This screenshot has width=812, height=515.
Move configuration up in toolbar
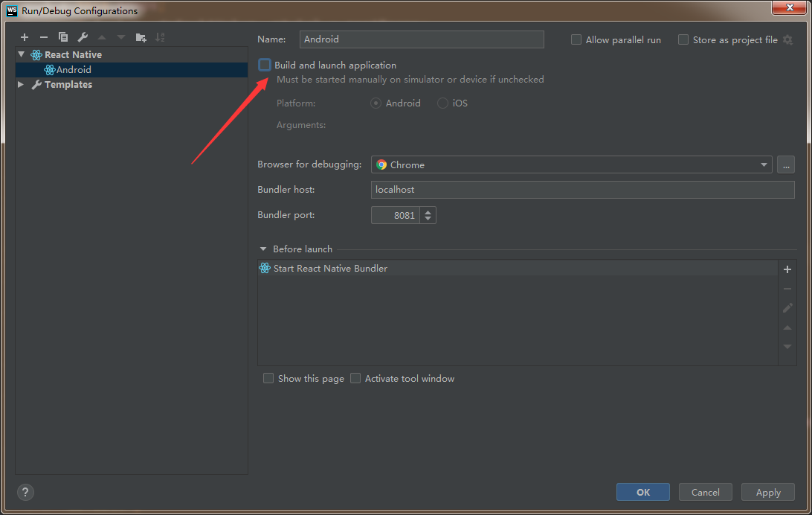coord(102,37)
